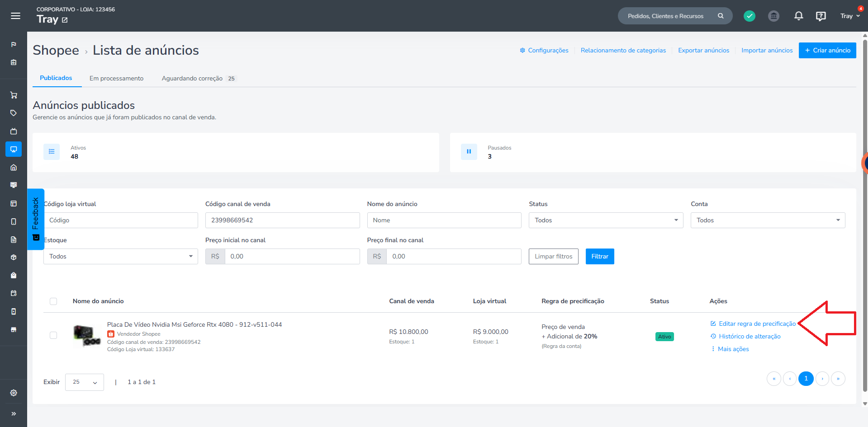Open the help chat question icon
Screen dimensions: 868x427
[x=821, y=16]
